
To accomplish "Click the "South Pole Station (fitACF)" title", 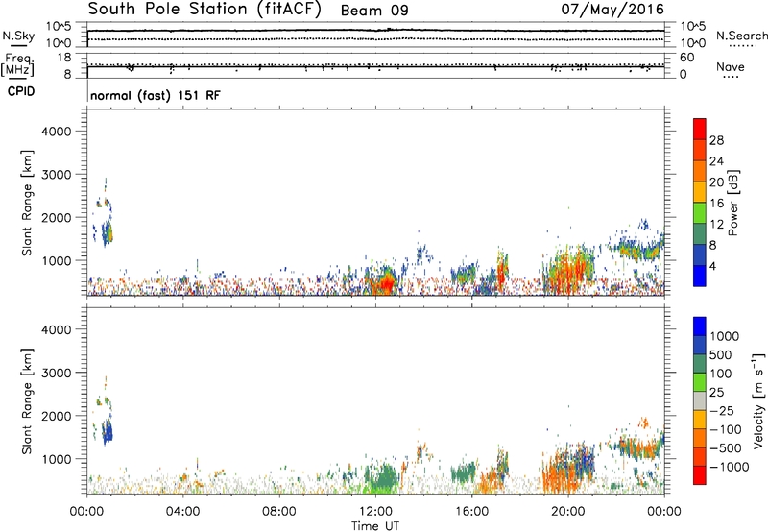I will click(204, 10).
